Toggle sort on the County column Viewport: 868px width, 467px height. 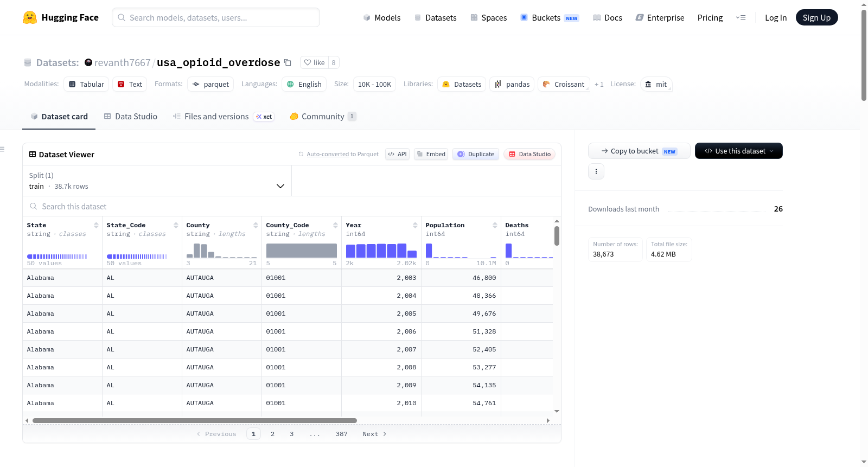tap(256, 225)
